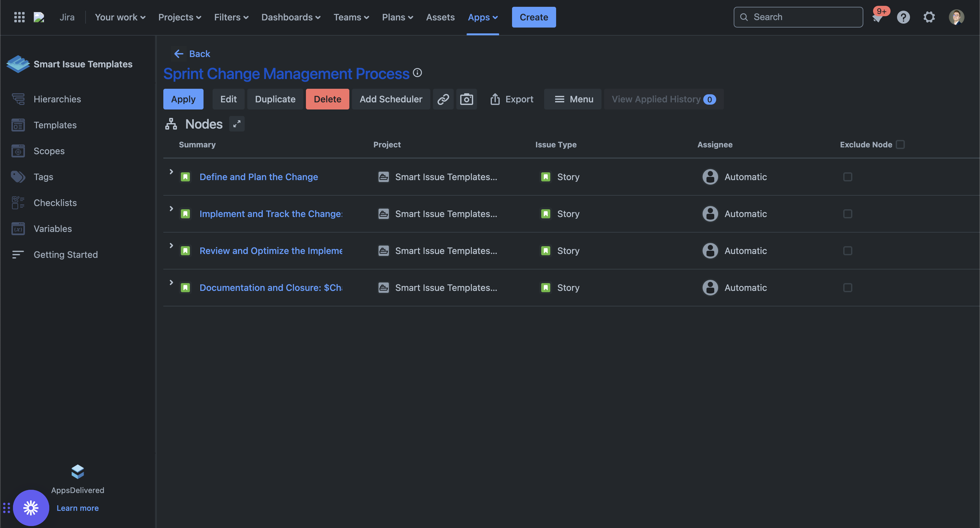Open the Projects dropdown menu

pyautogui.click(x=180, y=17)
